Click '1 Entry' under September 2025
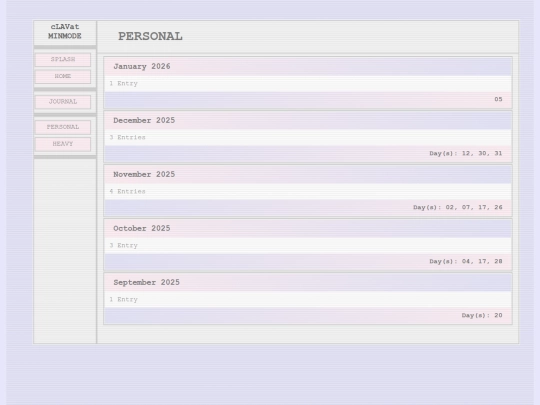Image resolution: width=540 pixels, height=405 pixels. pos(124,300)
